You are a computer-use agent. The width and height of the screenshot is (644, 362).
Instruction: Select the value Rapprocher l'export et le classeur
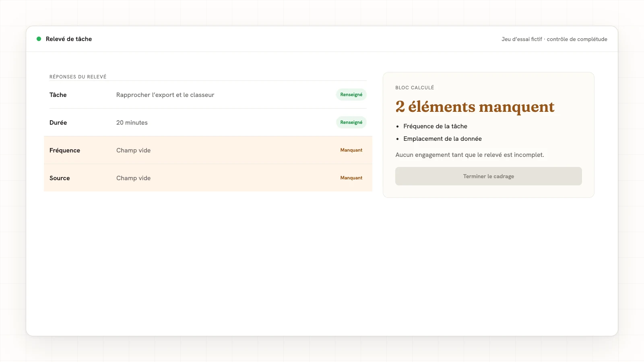click(165, 95)
